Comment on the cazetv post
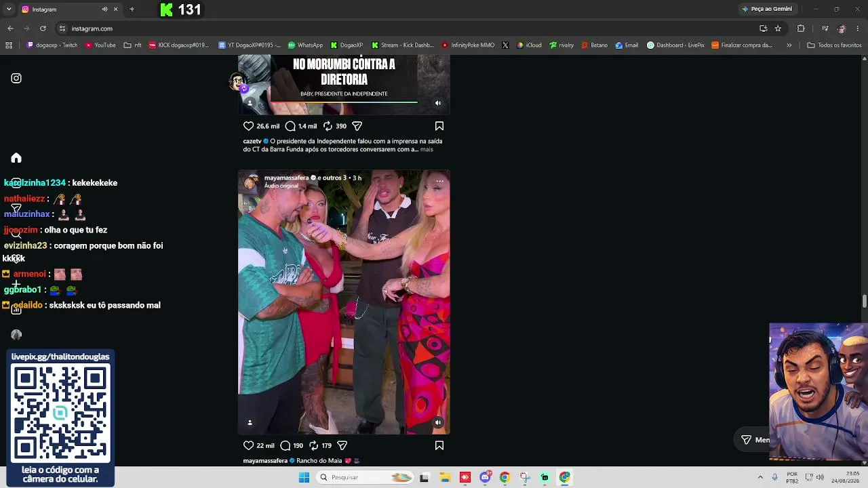 (290, 126)
